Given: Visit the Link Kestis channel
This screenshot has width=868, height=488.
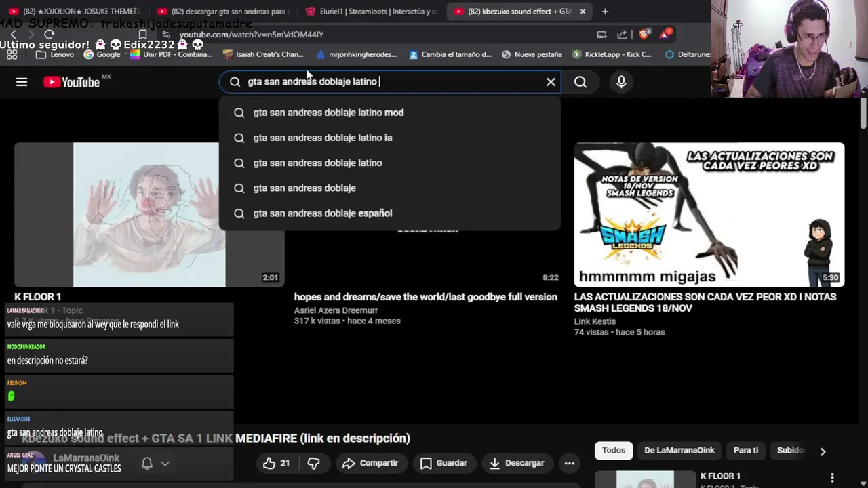Looking at the screenshot, I should (595, 322).
